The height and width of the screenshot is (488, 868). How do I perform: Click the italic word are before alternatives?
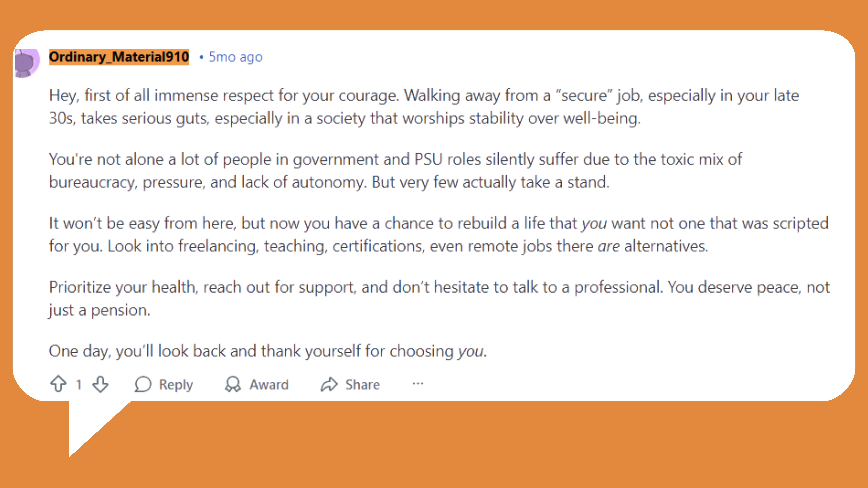[x=609, y=247]
